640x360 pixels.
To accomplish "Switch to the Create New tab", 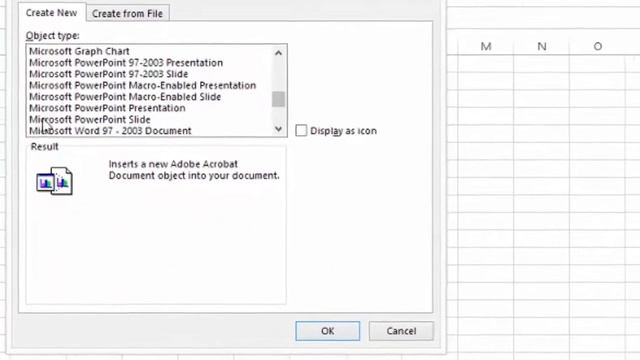I will click(x=52, y=13).
